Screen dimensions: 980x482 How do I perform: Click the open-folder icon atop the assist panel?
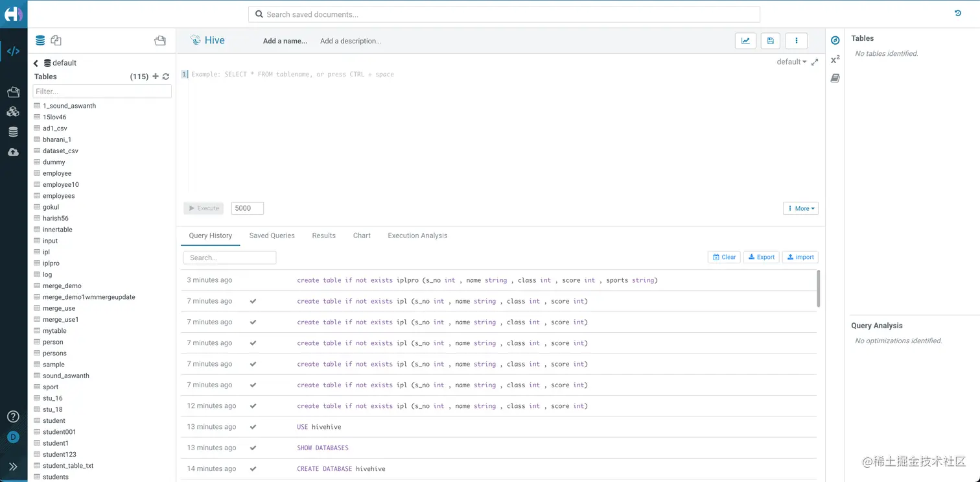tap(160, 40)
